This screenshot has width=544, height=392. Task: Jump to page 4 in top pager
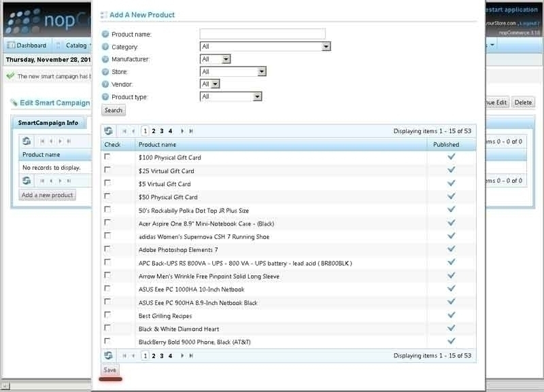click(x=171, y=131)
